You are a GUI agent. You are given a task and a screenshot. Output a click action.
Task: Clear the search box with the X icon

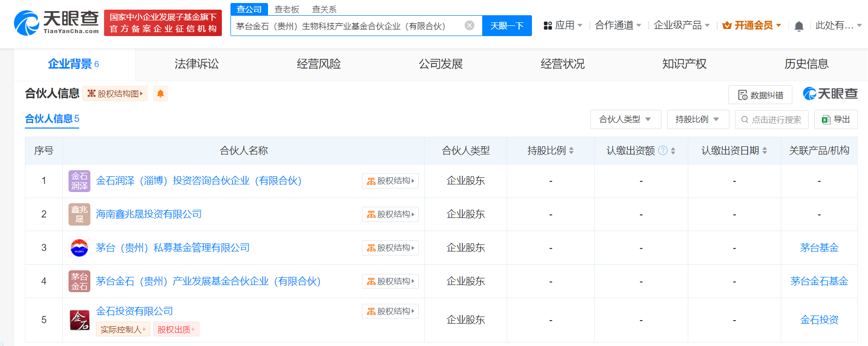tap(470, 25)
